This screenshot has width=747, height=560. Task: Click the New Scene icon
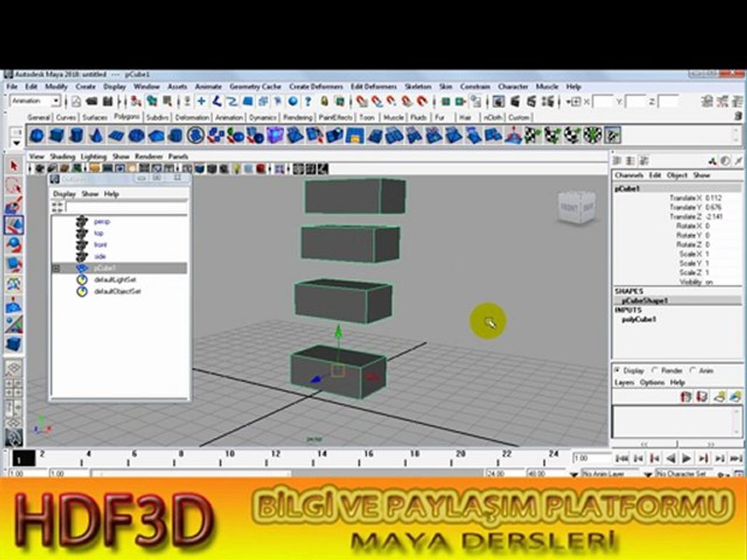76,101
